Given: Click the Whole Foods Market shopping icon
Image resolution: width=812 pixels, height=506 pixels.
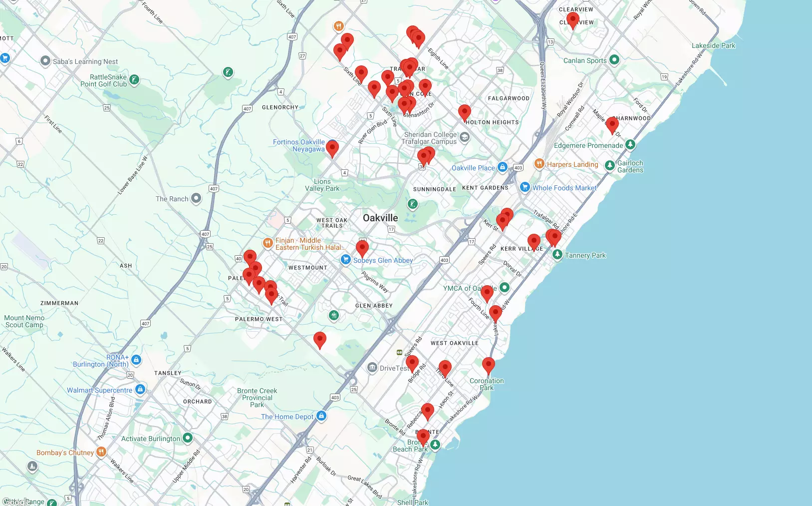Looking at the screenshot, I should coord(525,187).
